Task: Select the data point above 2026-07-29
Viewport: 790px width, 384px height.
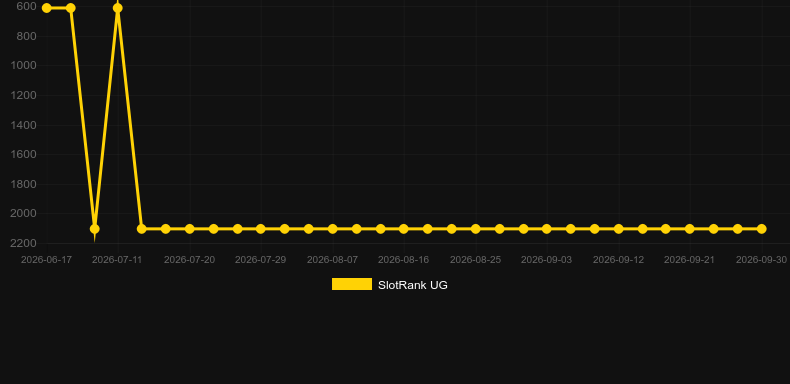Action: pos(260,229)
